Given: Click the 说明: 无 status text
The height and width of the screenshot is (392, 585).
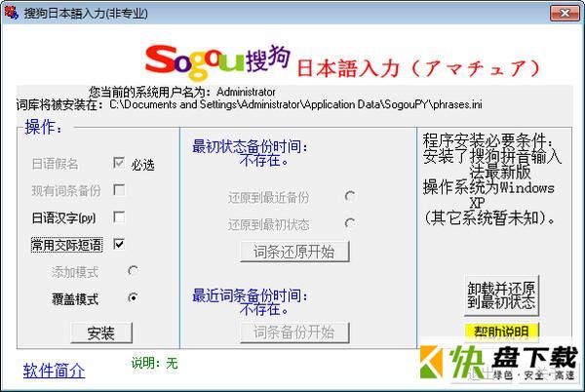Looking at the screenshot, I should click(x=154, y=363).
